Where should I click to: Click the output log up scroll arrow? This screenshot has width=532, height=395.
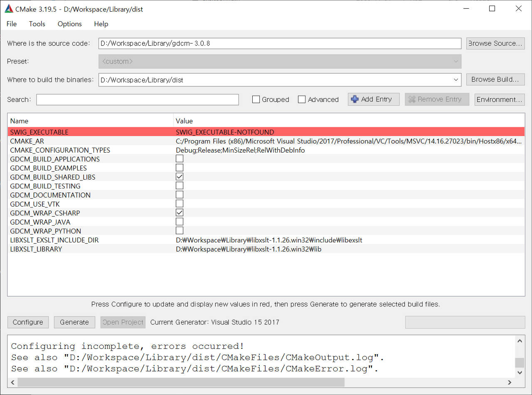pos(520,341)
